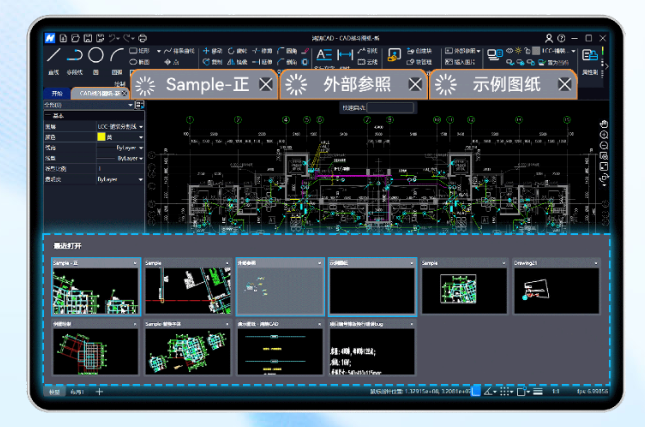Select the Arc drawing tool
This screenshot has height=427, width=645.
pos(117,55)
